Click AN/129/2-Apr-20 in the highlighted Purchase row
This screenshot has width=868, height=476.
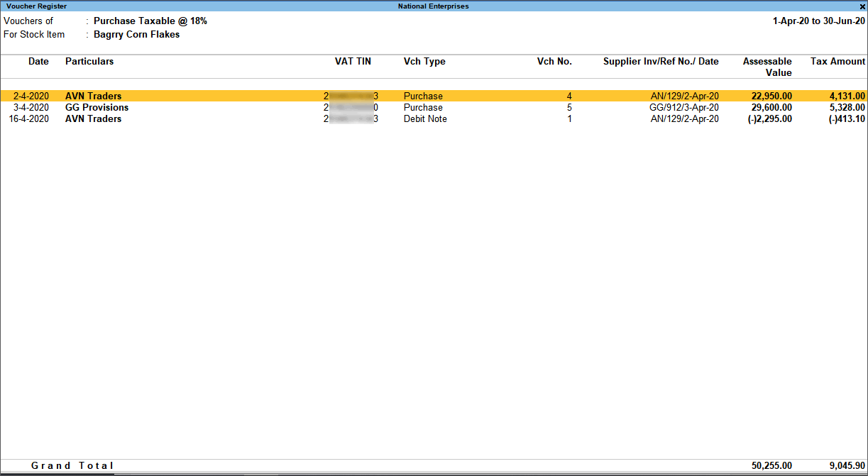pyautogui.click(x=685, y=96)
